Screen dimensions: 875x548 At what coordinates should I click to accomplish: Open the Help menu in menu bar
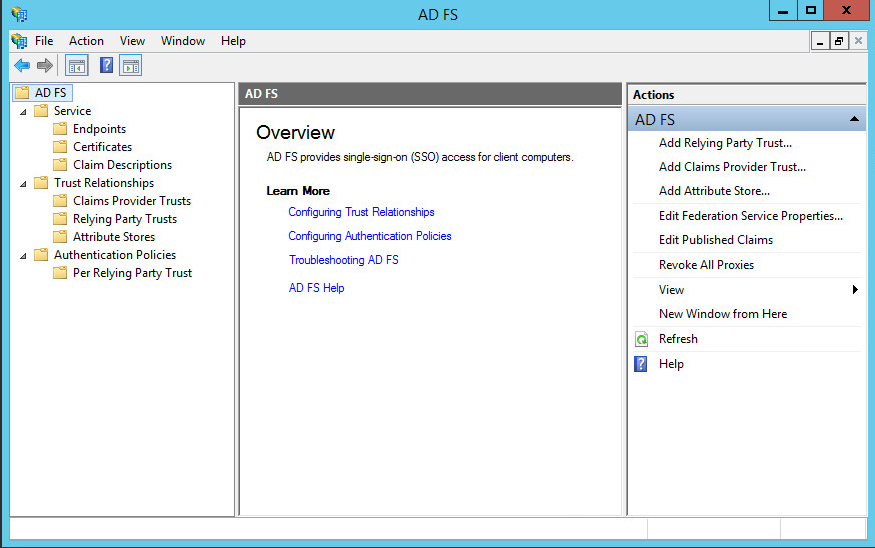[233, 41]
